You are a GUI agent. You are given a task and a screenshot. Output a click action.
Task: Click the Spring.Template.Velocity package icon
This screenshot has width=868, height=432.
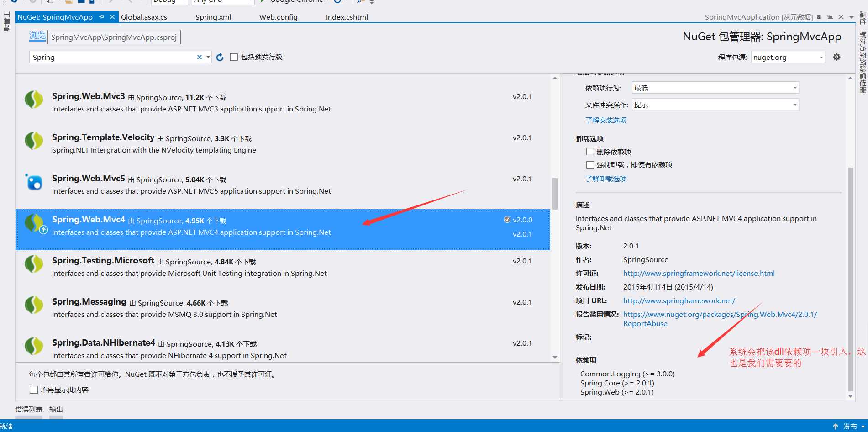click(34, 140)
